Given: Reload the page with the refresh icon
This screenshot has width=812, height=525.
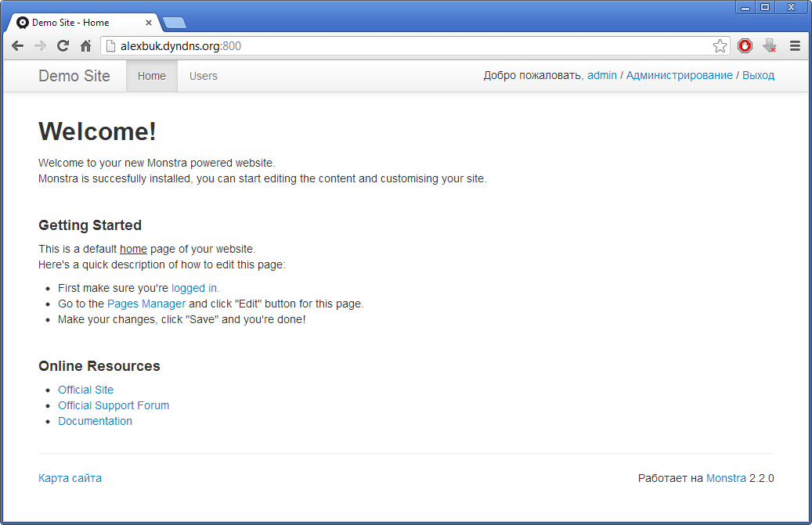Looking at the screenshot, I should (63, 46).
